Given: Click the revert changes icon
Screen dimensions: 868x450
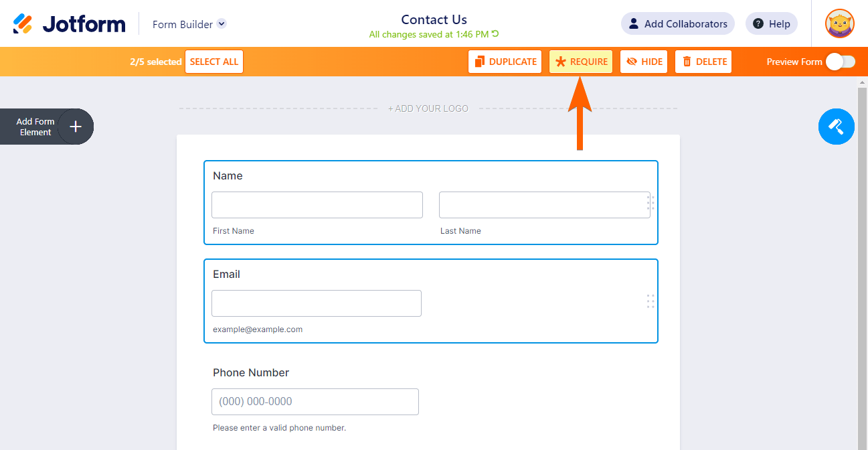Looking at the screenshot, I should (x=496, y=34).
